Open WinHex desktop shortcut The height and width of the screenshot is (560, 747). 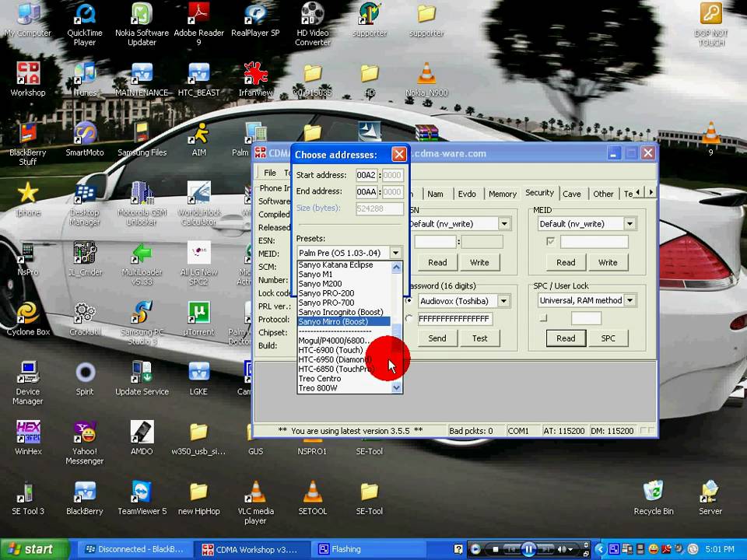click(28, 438)
